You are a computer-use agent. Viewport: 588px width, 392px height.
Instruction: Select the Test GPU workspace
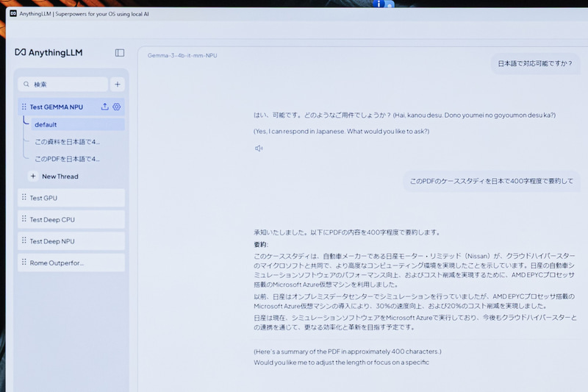71,198
